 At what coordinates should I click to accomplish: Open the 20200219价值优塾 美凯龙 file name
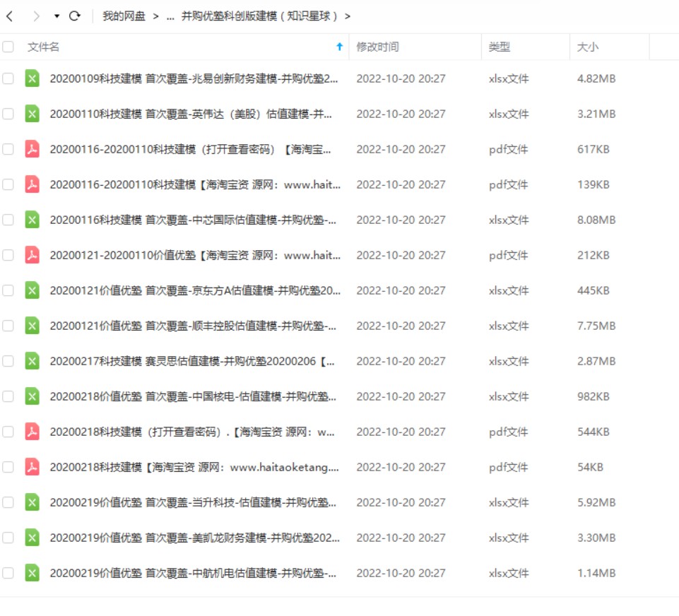point(195,538)
